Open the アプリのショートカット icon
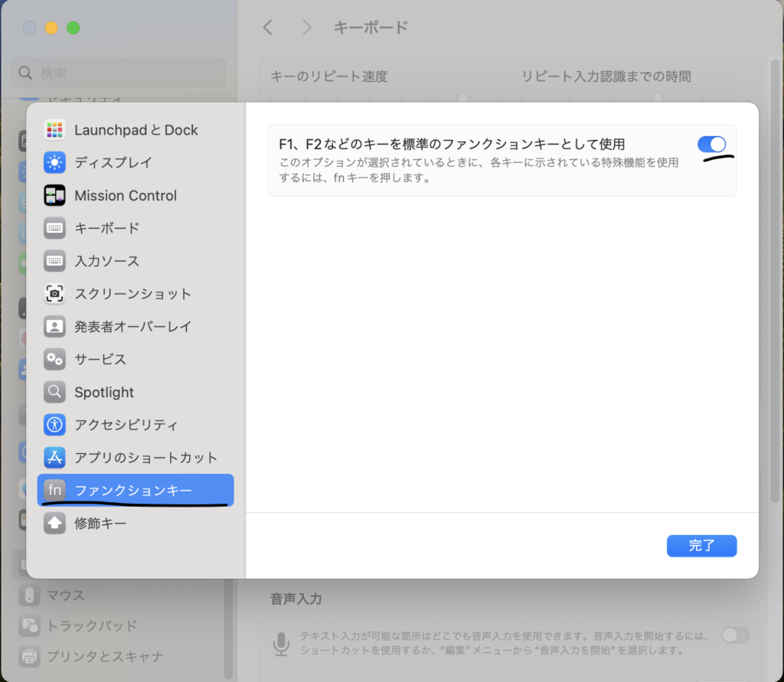784x682 pixels. coord(54,458)
